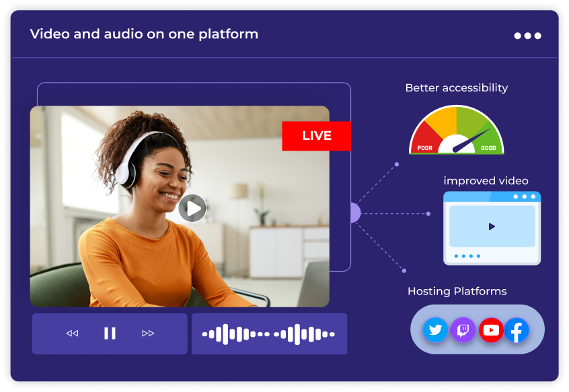Pause the video playback
Image resolution: width=569 pixels, height=392 pixels.
click(110, 334)
